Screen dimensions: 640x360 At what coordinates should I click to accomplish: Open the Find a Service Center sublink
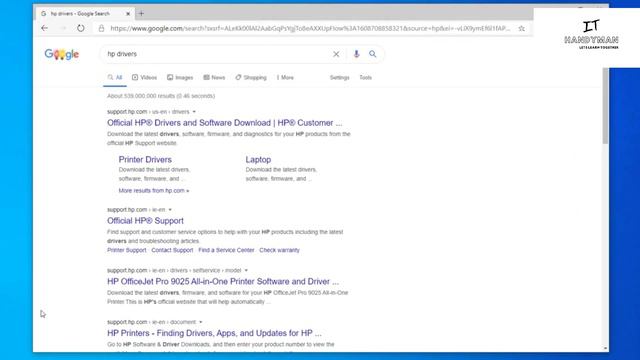(x=226, y=250)
